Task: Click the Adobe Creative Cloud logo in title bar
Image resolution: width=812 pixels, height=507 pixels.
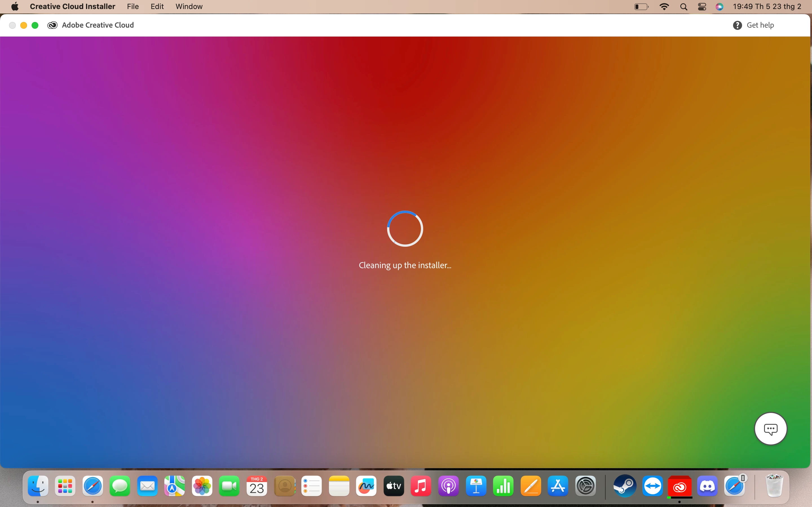Action: click(x=52, y=25)
